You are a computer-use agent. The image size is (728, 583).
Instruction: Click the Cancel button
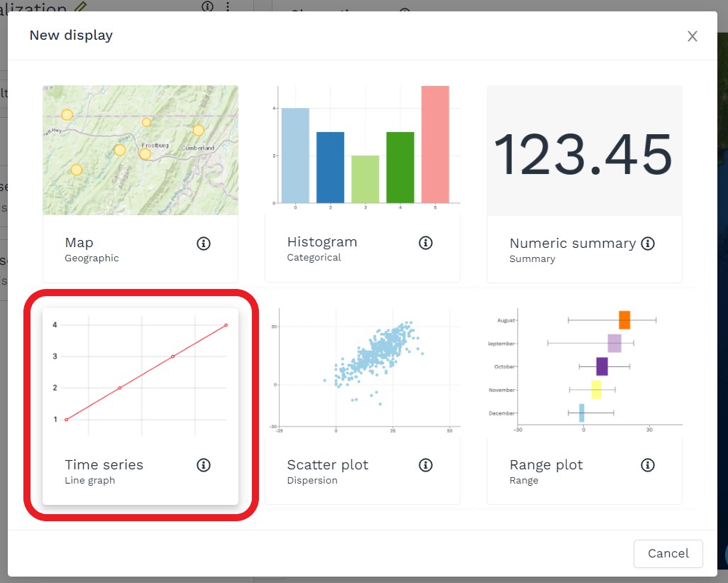click(x=668, y=554)
